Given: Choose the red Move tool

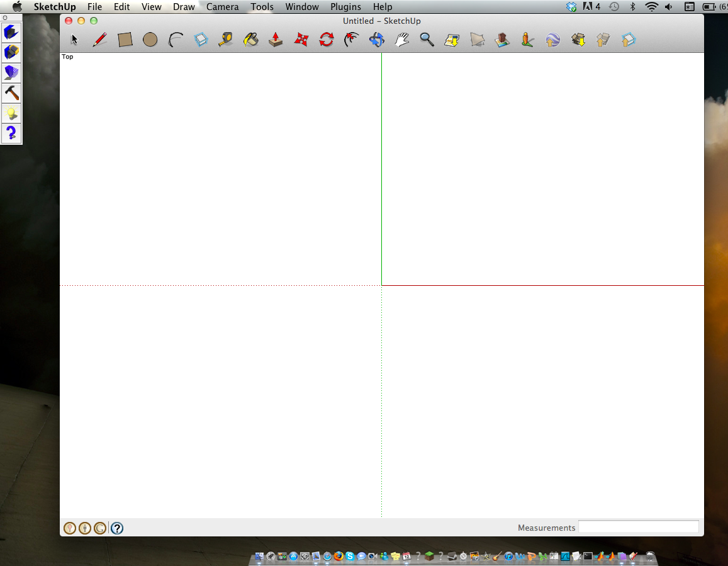Looking at the screenshot, I should pos(301,40).
